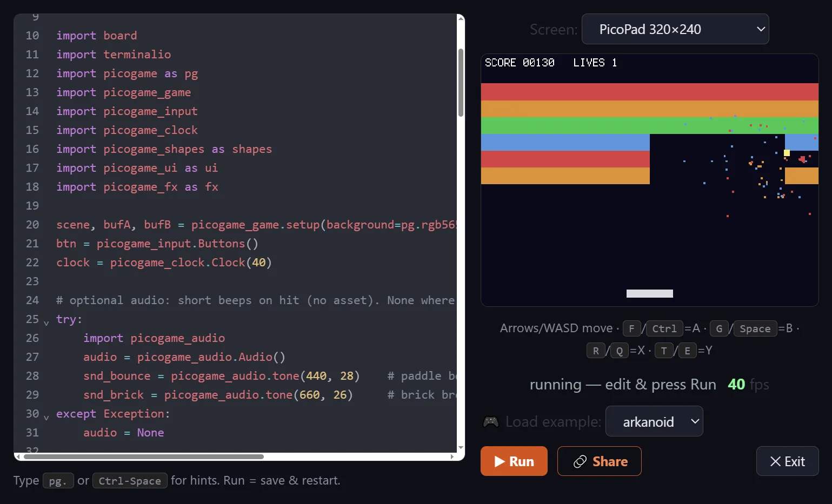This screenshot has width=832, height=504.
Task: Click the chain link icon on Share
Action: pyautogui.click(x=580, y=461)
